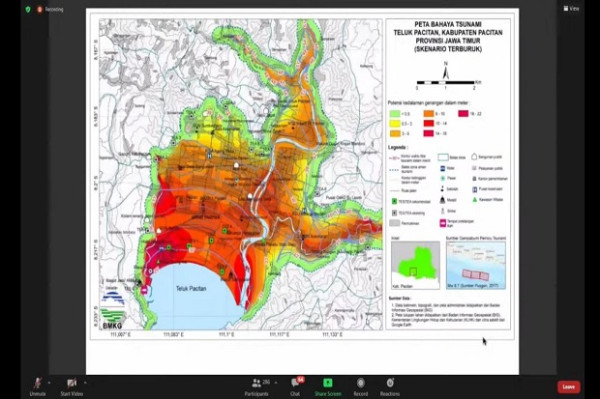Unmute the microphone in Zoom toolbar
Viewport: 600px width, 399px height.
38,386
